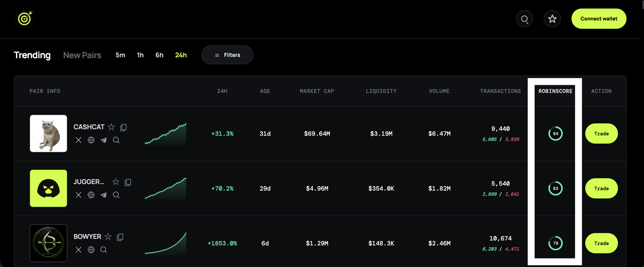Click JUGGER... magnifier search icon

[116, 195]
